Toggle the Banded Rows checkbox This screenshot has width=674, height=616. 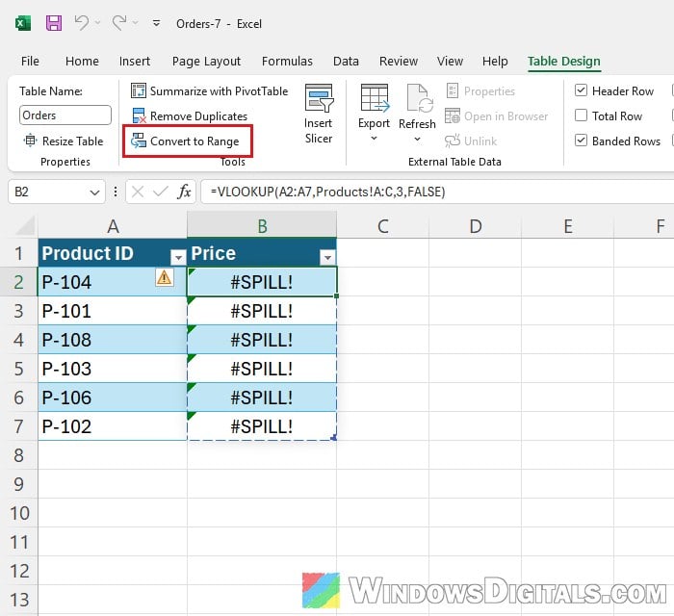[x=581, y=141]
